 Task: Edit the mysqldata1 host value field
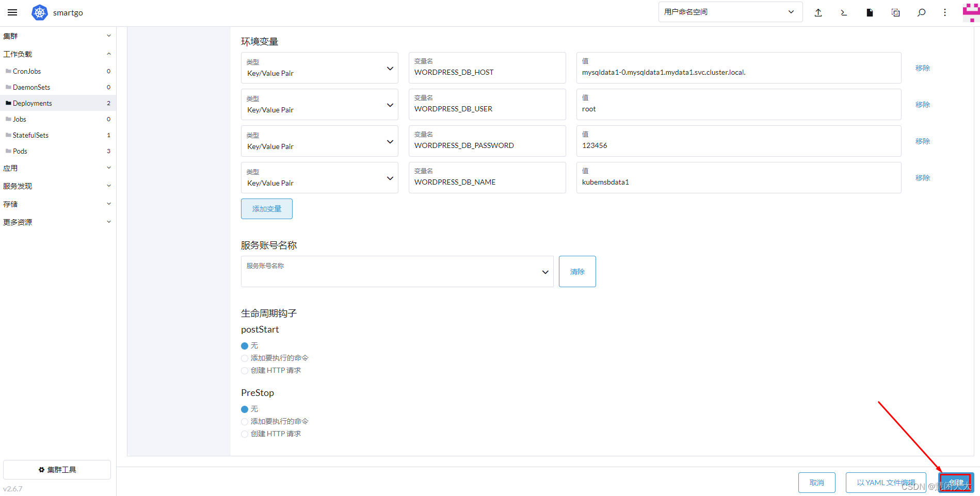(739, 68)
